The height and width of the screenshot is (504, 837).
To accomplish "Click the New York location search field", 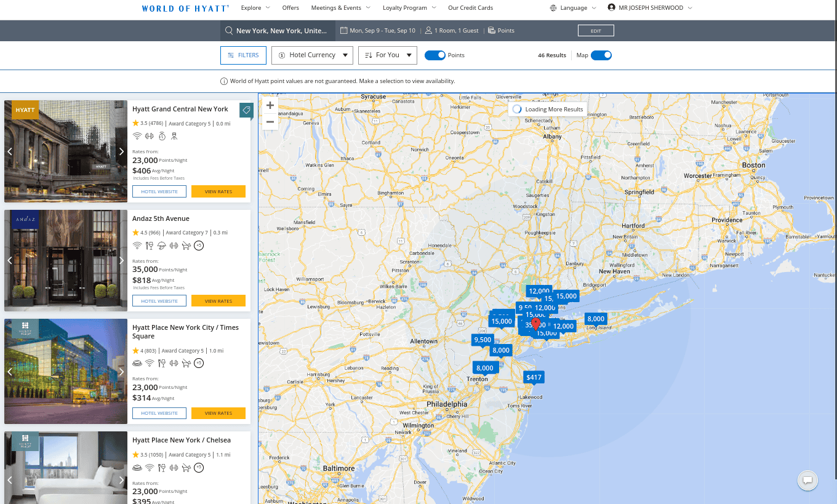I will click(x=278, y=31).
